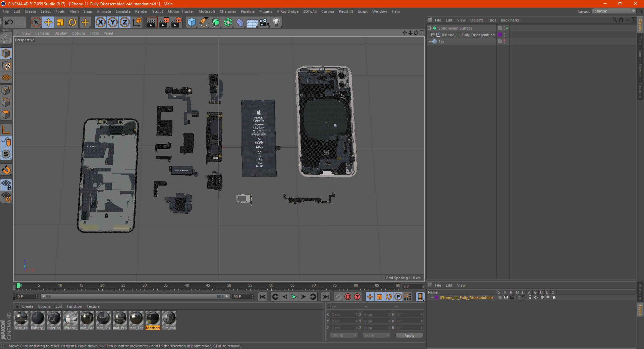This screenshot has width=644, height=349.
Task: Toggle iPhone_11_Fully_Disassembled visibility dots
Action: click(504, 35)
